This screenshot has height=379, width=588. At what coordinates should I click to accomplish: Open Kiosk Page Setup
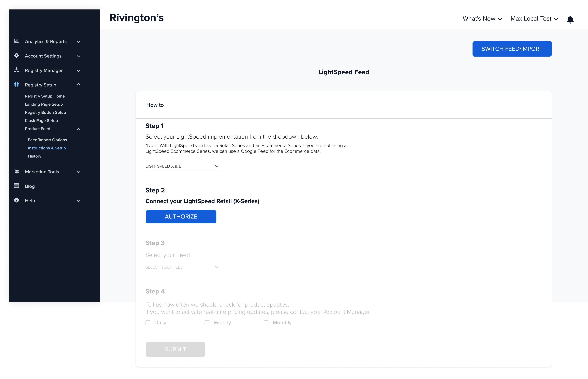(41, 120)
